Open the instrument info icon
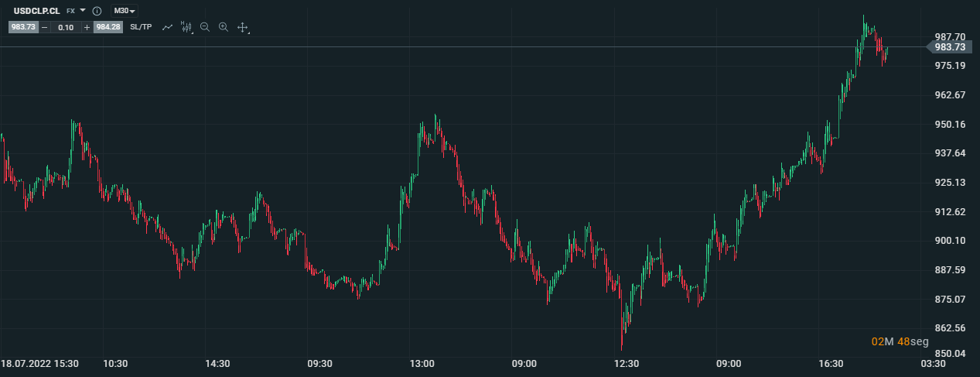Image resolution: width=980 pixels, height=377 pixels. 97,12
